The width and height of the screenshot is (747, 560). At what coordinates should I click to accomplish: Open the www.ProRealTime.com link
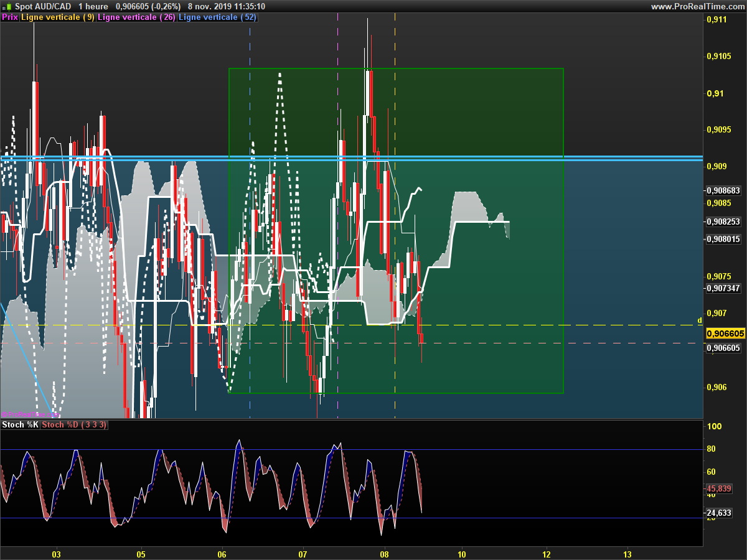pos(697,6)
